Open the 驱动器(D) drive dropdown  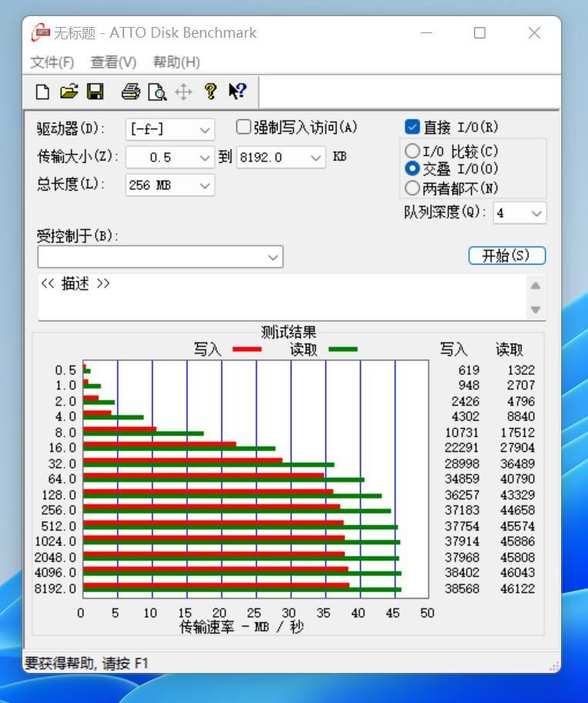pos(170,129)
